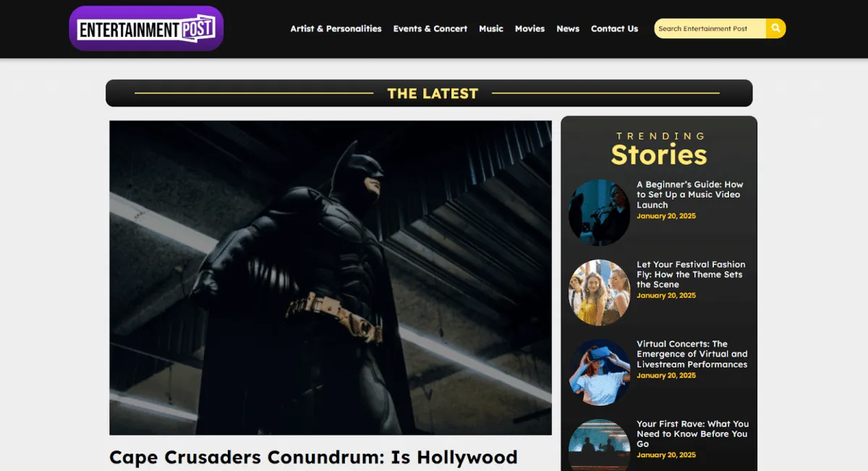Screen dimensions: 868x471
Task: Open the First Rave story thumbnail
Action: point(600,445)
